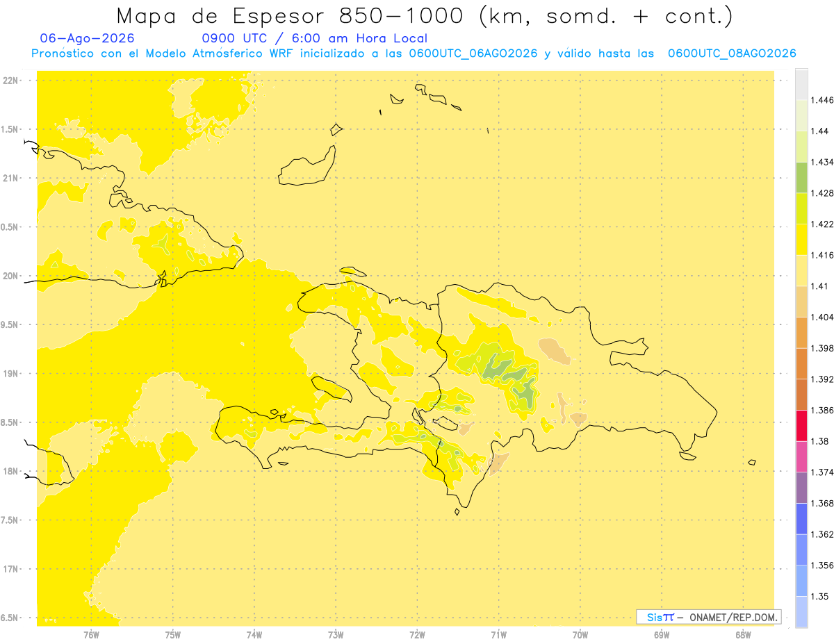Select the "1.416" colorbar value

(x=822, y=256)
